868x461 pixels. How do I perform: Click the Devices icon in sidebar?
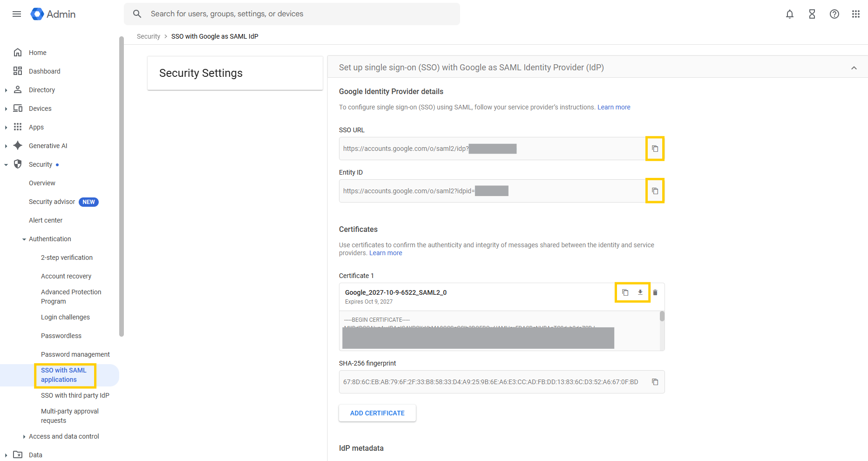pyautogui.click(x=18, y=108)
